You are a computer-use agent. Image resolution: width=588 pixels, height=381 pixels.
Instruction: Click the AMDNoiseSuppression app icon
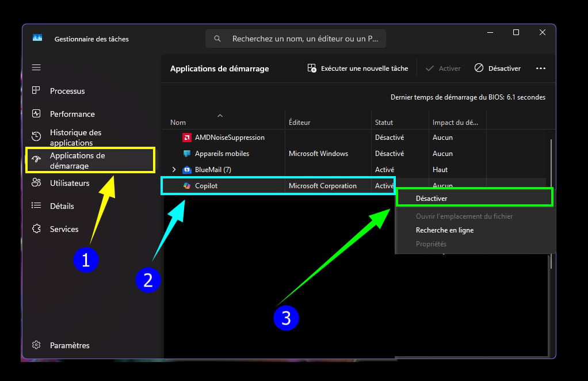(186, 138)
